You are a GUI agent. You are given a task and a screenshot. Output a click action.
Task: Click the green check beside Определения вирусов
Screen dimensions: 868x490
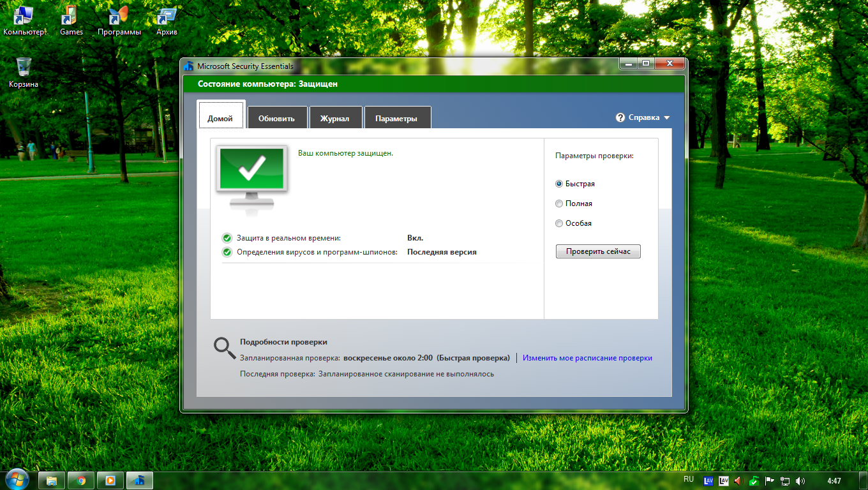point(227,252)
